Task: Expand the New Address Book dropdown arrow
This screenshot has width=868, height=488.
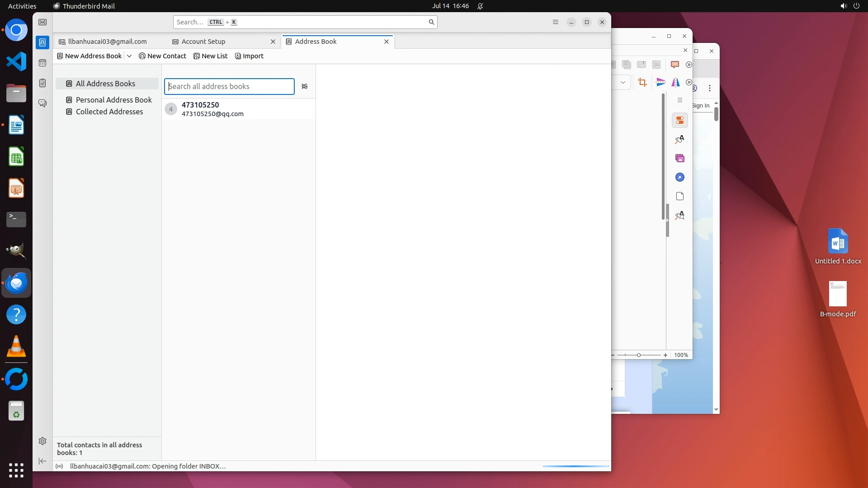Action: (x=129, y=56)
